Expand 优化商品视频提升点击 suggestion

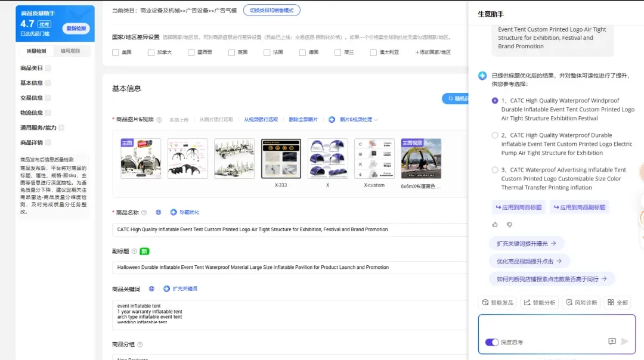(x=529, y=261)
